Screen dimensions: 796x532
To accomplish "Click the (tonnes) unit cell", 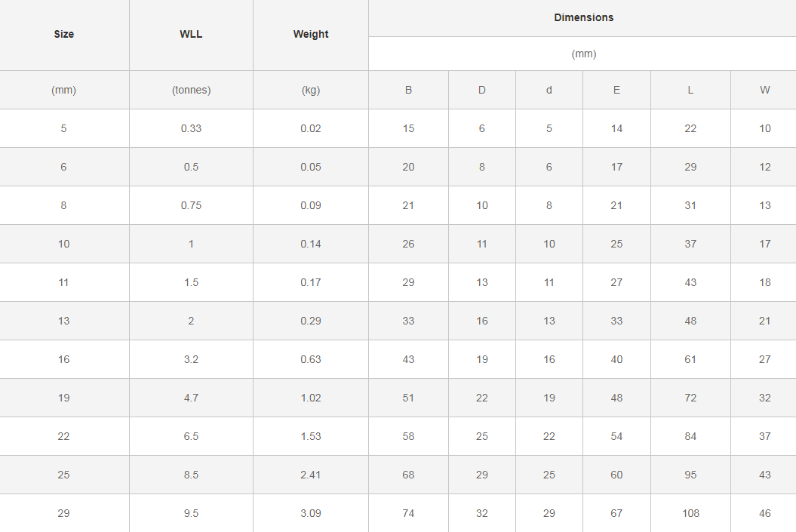I will (191, 90).
